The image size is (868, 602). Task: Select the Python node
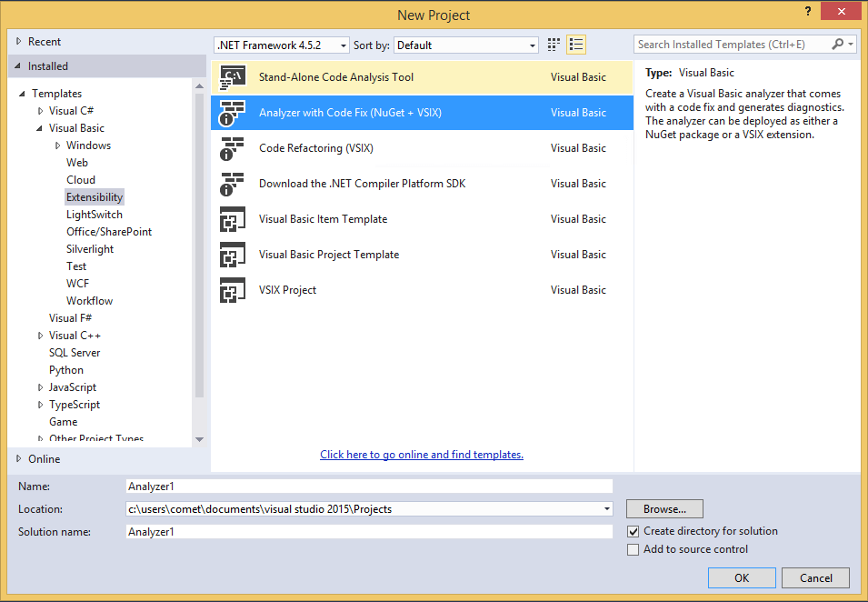[66, 370]
